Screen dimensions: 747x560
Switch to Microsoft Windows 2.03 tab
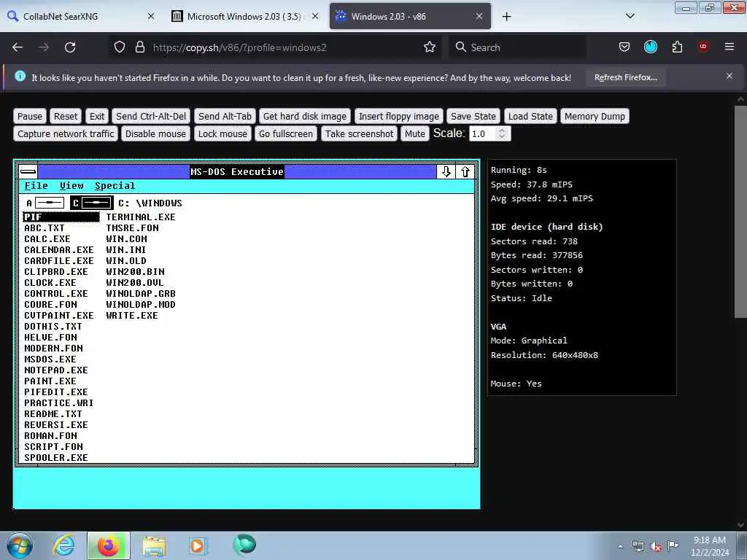(244, 16)
